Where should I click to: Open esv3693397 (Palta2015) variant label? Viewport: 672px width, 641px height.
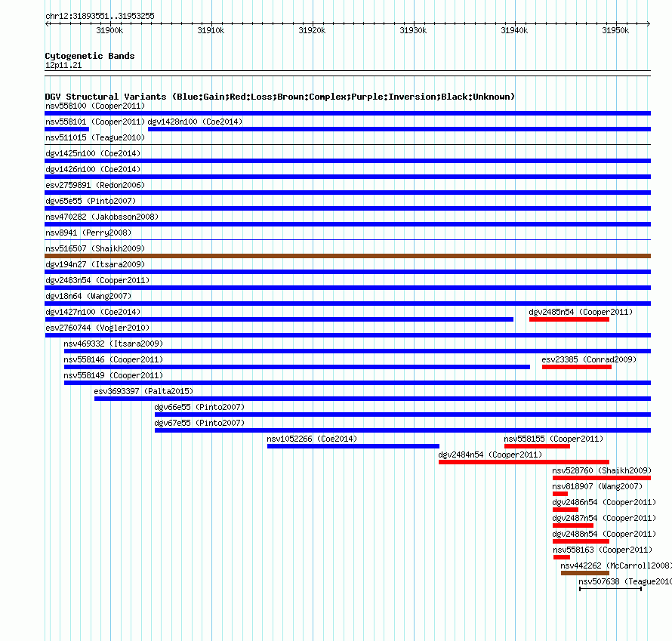[x=143, y=391]
